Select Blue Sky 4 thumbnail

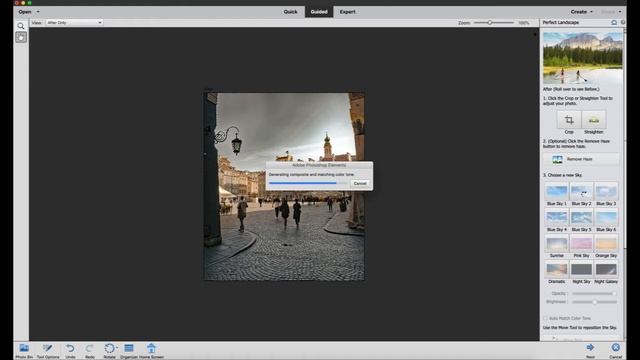click(x=557, y=218)
